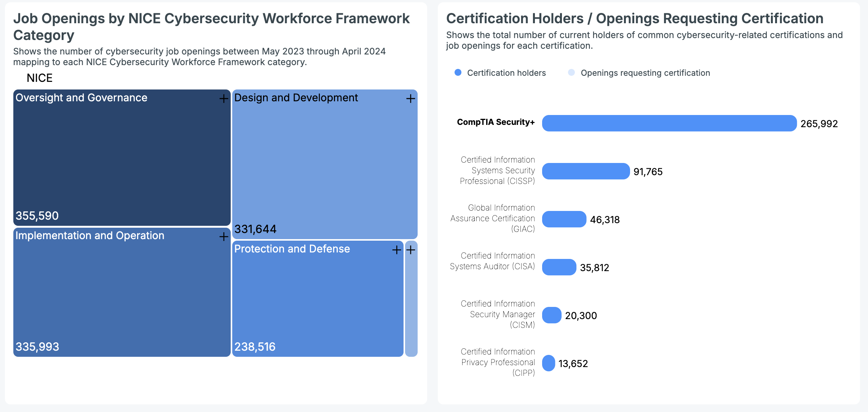Click the CISA certification holders bar
The height and width of the screenshot is (412, 868).
[x=559, y=267]
